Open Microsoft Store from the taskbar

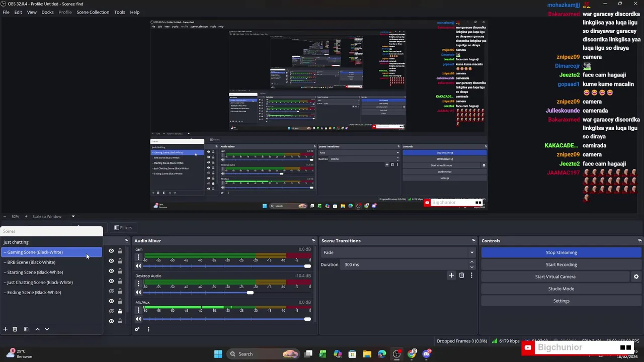pos(352,354)
